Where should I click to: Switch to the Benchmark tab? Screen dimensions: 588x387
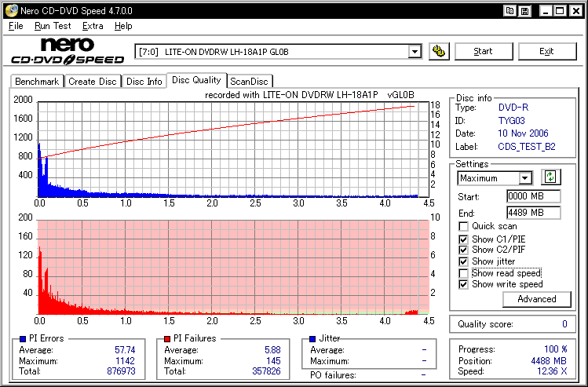point(37,81)
